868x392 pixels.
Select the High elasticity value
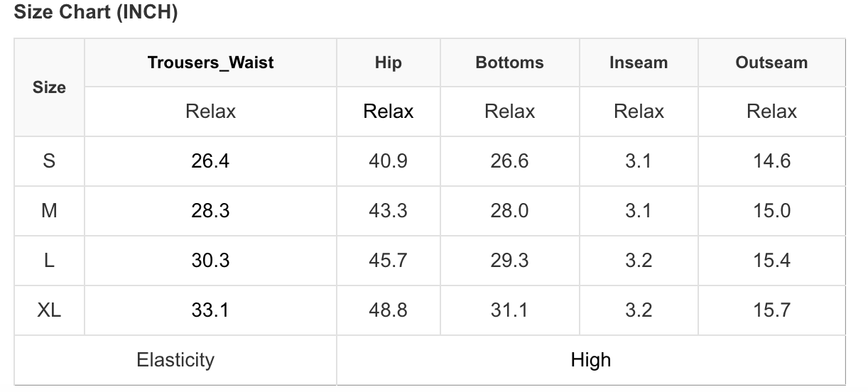(x=590, y=360)
